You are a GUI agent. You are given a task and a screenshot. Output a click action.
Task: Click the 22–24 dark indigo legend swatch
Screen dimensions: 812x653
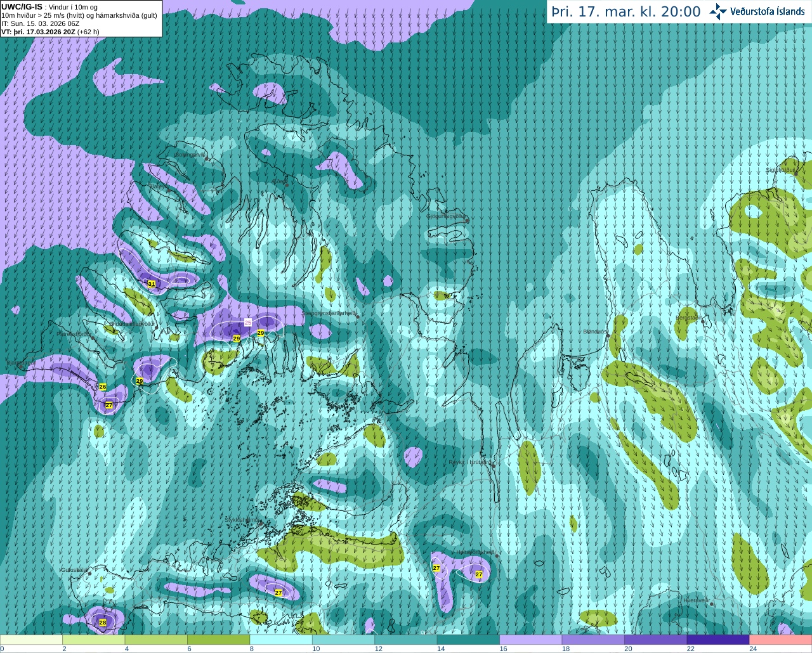(718, 639)
